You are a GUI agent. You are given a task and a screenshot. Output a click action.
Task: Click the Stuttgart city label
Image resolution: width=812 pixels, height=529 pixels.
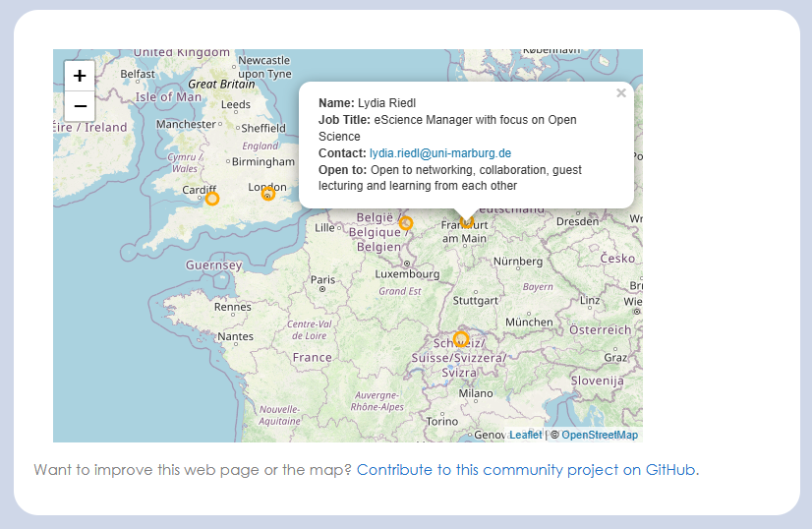coord(474,301)
